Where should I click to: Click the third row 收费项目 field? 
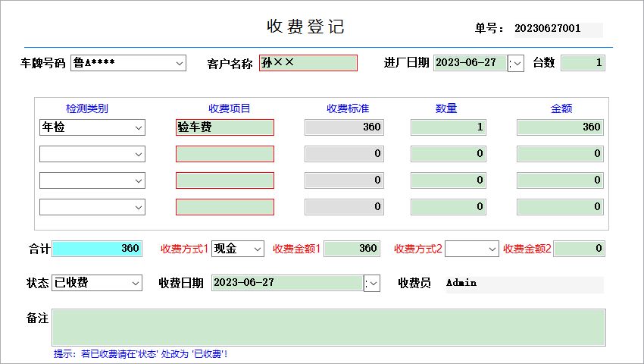point(225,180)
